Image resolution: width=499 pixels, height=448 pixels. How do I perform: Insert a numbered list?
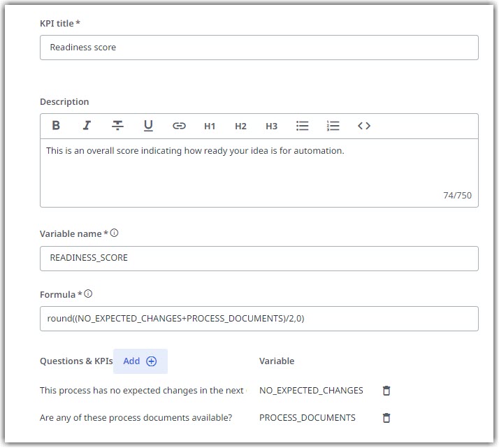pos(333,126)
